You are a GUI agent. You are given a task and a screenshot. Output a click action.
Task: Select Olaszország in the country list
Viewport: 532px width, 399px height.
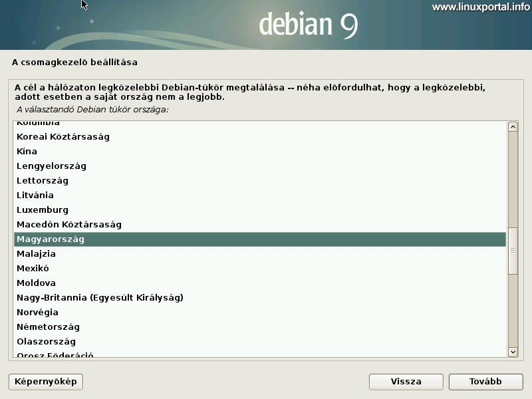click(259, 341)
